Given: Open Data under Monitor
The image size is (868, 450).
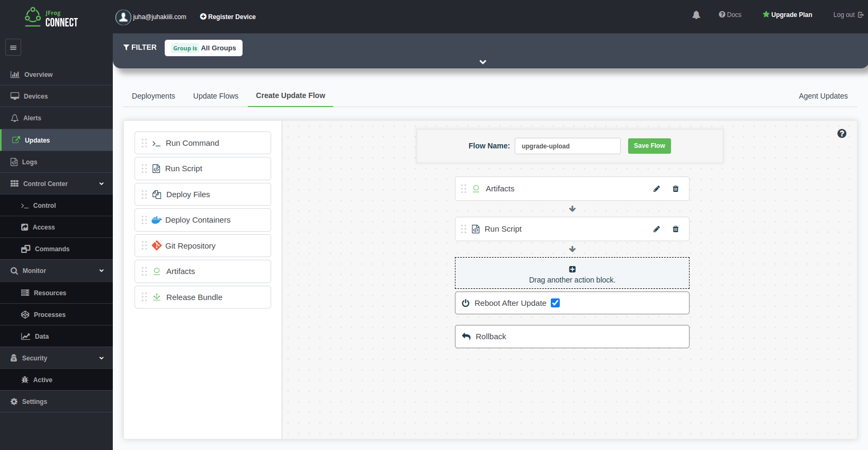Looking at the screenshot, I should coord(56,337).
